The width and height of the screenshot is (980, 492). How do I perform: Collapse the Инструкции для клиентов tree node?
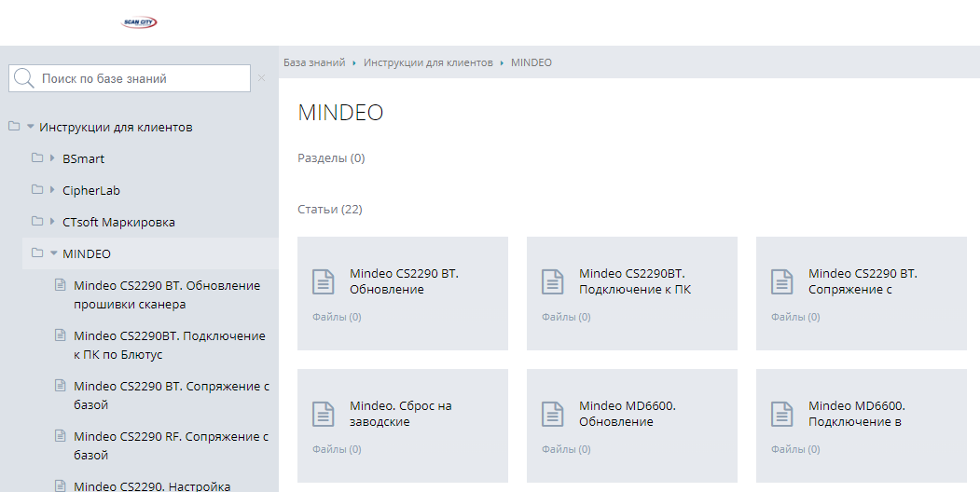30,127
